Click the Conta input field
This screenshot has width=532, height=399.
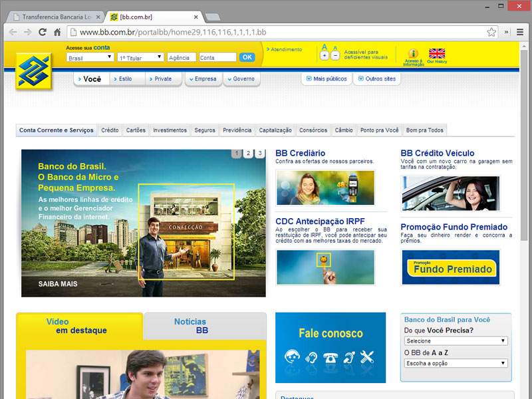(x=217, y=57)
